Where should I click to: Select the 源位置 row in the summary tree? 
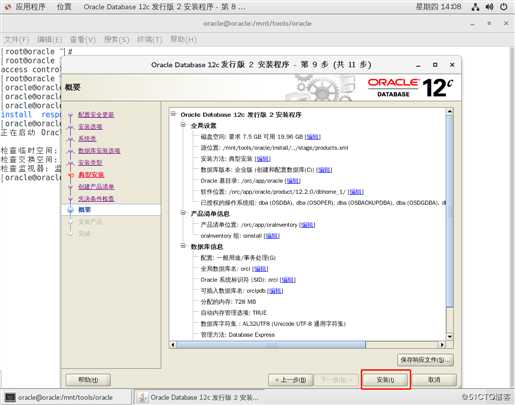[x=274, y=148]
